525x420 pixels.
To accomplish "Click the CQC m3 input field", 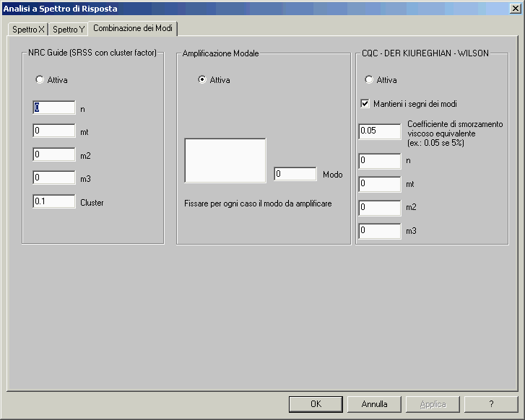I will point(380,231).
